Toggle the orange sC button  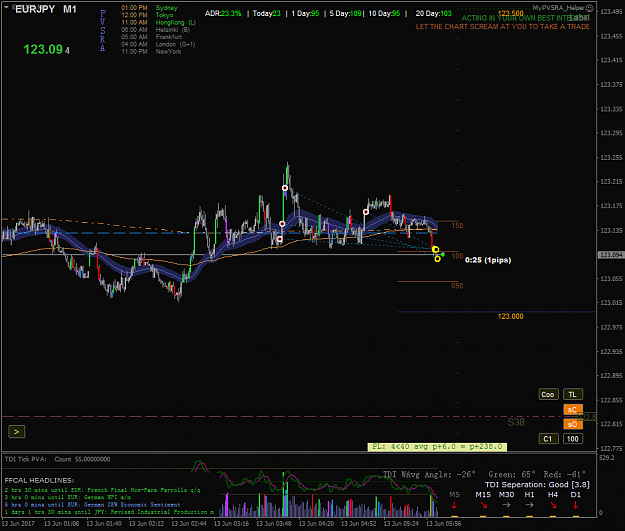pos(573,409)
